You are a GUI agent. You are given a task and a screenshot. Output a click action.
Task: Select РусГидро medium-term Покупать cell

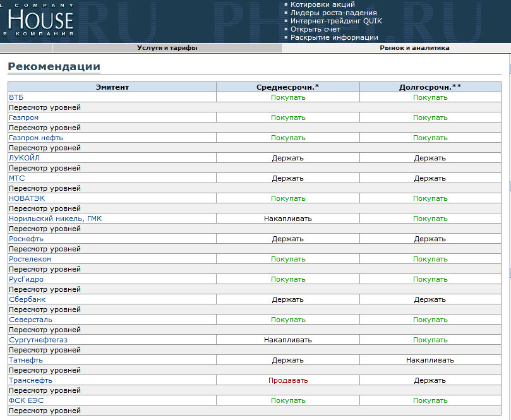288,279
